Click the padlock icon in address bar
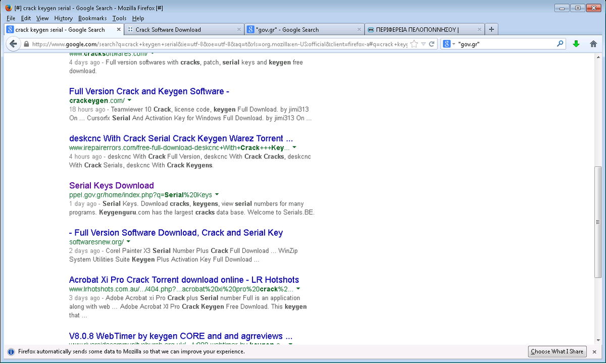Viewport: 606px width, 364px height. (27, 44)
